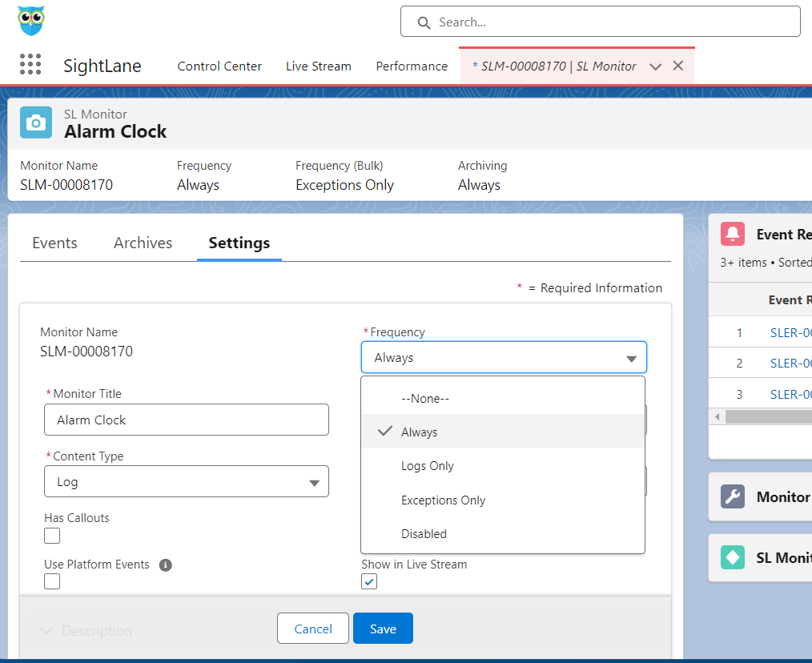Activate the SLM-00008170 | SL Monitor tab
The height and width of the screenshot is (663, 812).
[554, 66]
